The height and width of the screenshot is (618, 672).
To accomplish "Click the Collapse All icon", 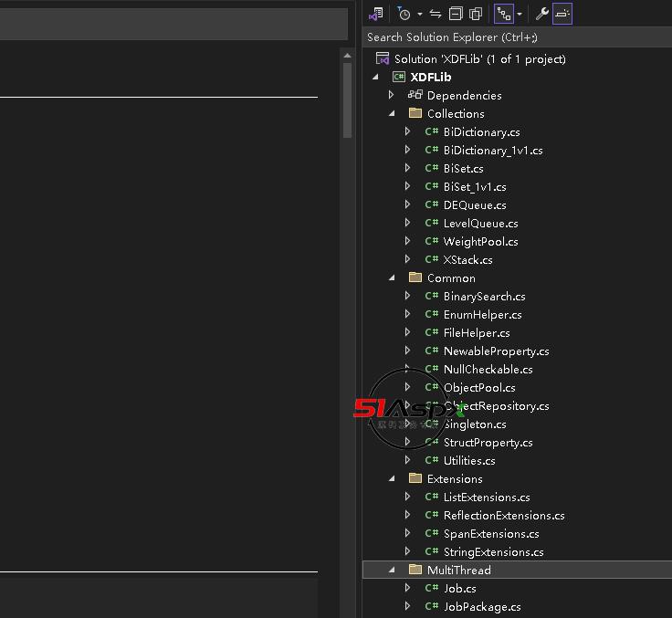I will [456, 14].
